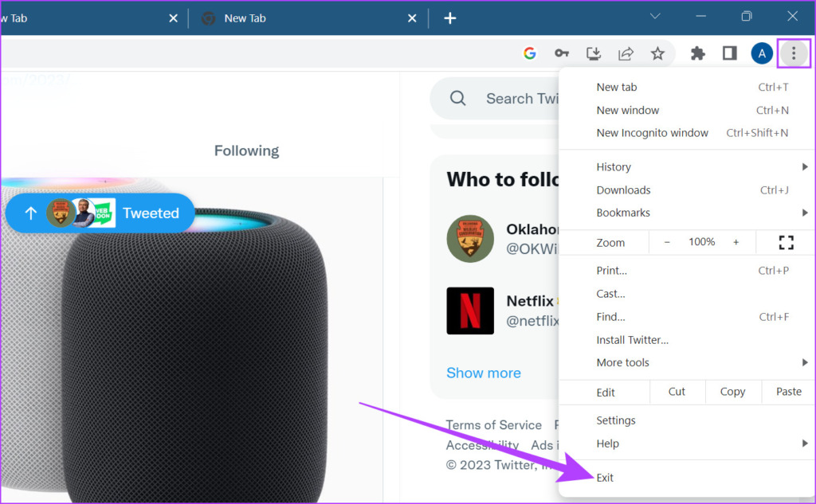816x504 pixels.
Task: Open the Extensions puzzle piece icon
Action: tap(697, 53)
